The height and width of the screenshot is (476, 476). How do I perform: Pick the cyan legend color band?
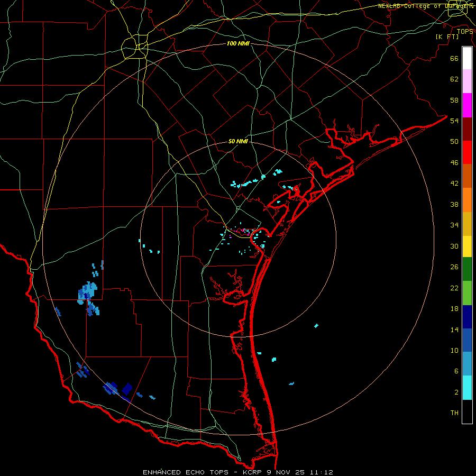pyautogui.click(x=467, y=388)
